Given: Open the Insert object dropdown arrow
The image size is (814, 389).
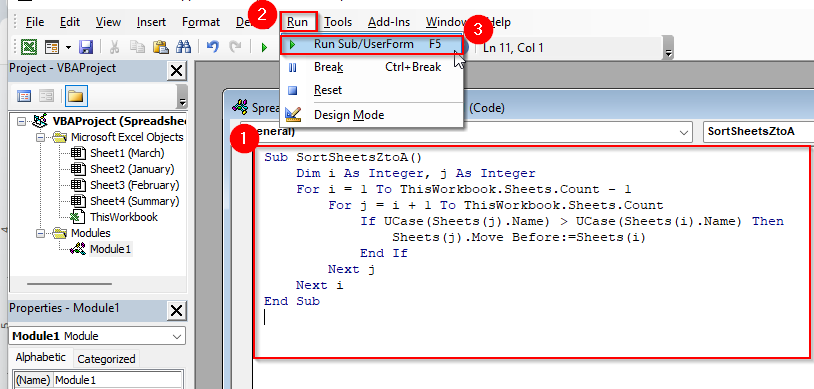Looking at the screenshot, I should click(x=69, y=48).
